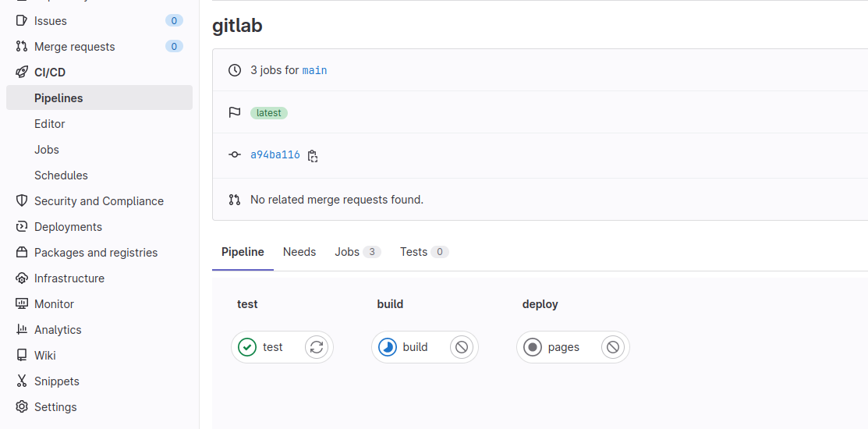Copy commit SHA to clipboard

click(313, 155)
